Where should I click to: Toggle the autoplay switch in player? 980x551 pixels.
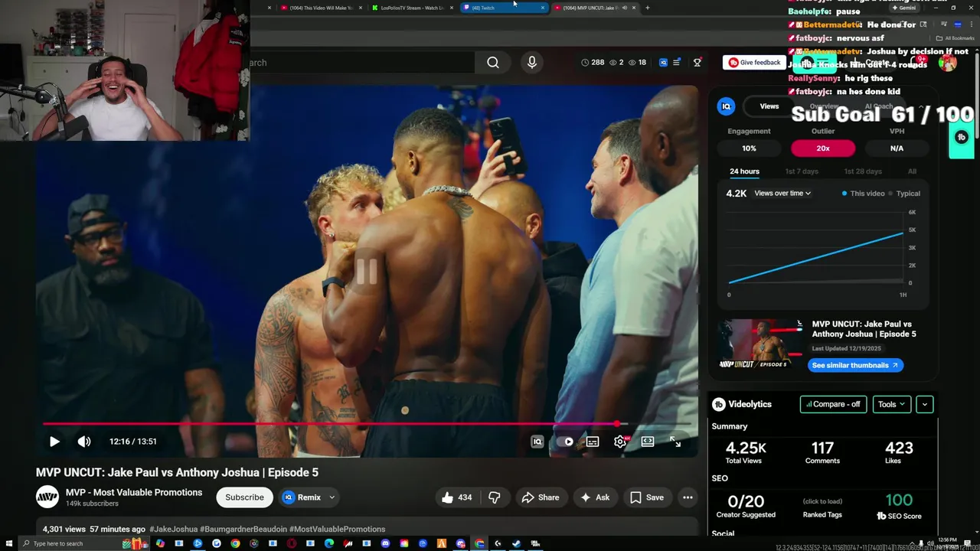point(566,442)
